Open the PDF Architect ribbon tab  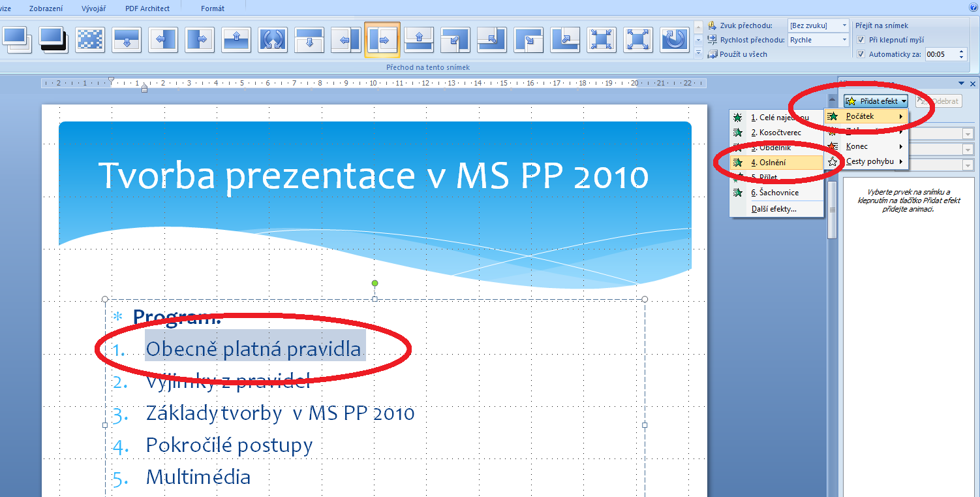147,8
